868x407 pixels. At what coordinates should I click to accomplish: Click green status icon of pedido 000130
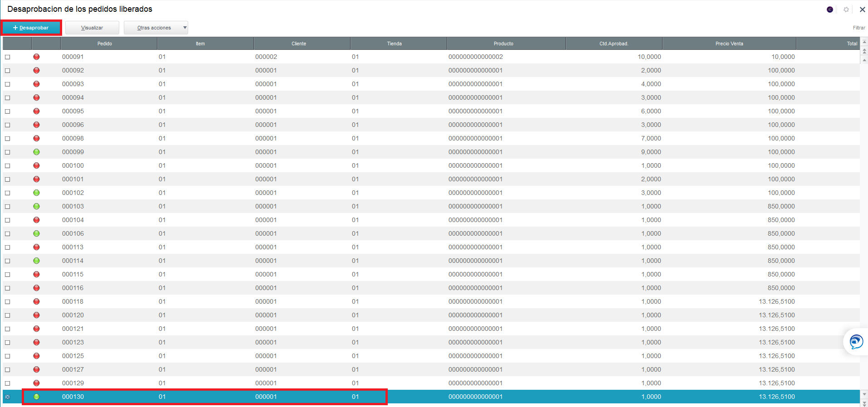pyautogui.click(x=36, y=397)
